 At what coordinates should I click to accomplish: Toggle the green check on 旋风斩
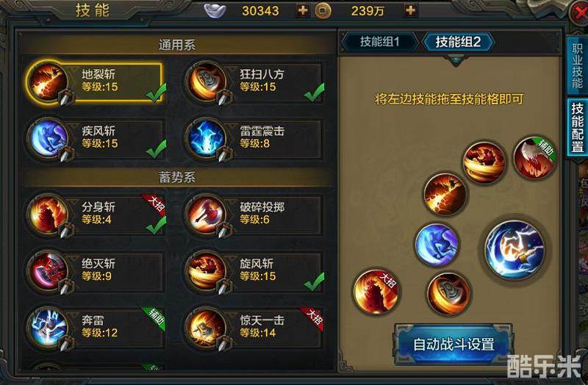pyautogui.click(x=315, y=281)
